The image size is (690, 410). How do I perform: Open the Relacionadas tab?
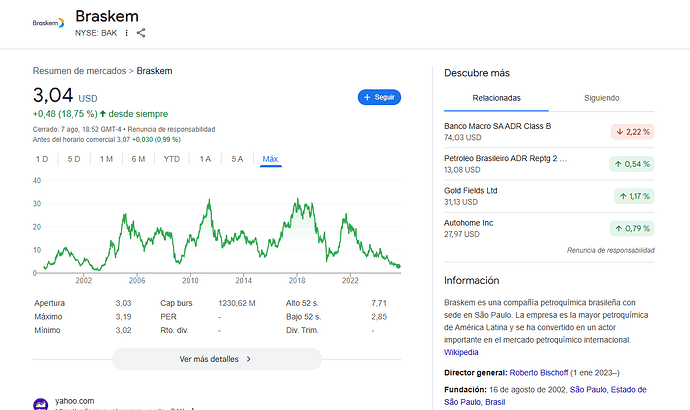coord(496,98)
